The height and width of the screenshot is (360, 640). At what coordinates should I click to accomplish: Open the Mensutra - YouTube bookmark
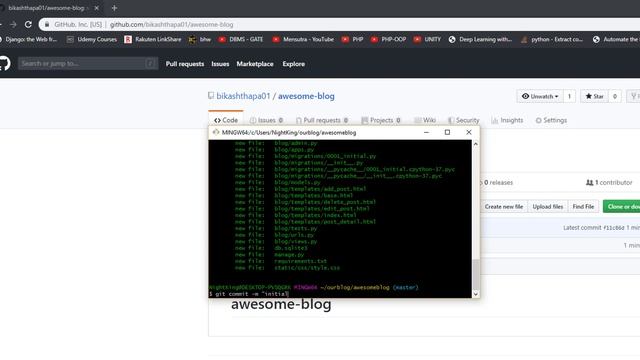tap(303, 39)
